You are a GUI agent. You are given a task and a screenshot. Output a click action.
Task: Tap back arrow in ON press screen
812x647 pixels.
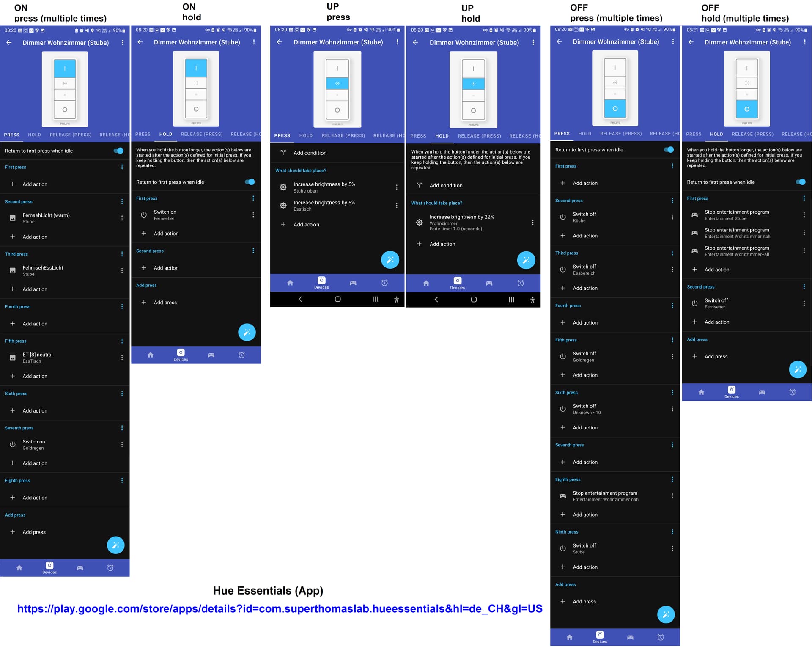click(9, 43)
